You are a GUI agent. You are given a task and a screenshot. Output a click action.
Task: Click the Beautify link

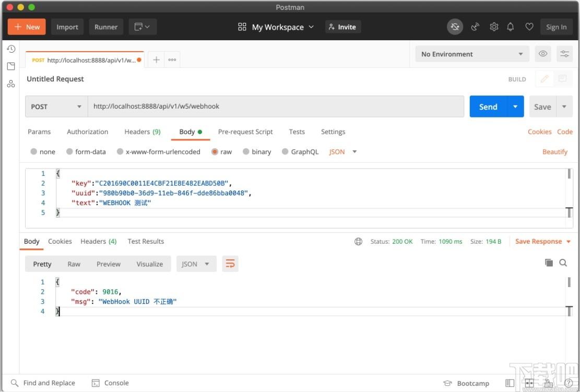click(554, 151)
